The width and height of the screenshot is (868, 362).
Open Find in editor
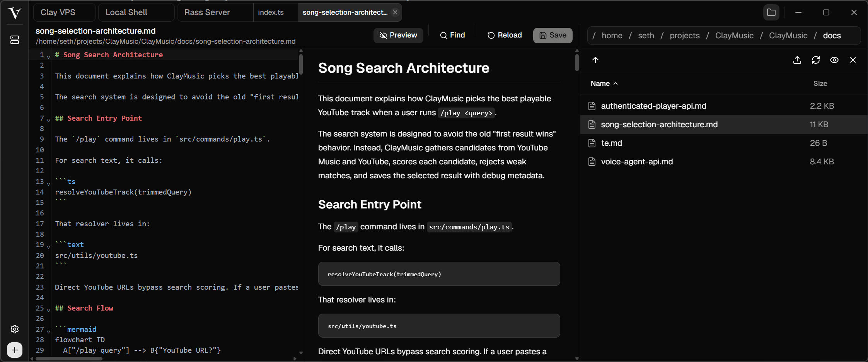pos(452,35)
